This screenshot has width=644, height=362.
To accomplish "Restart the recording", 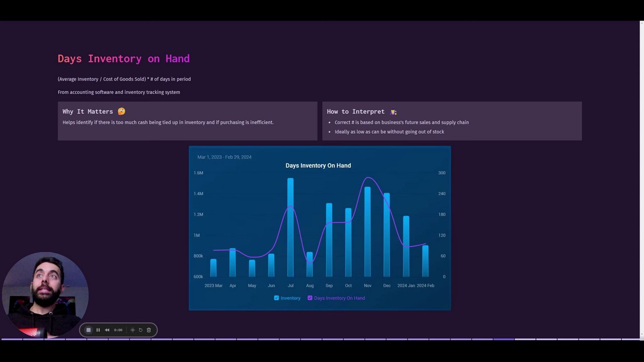I will point(141,330).
